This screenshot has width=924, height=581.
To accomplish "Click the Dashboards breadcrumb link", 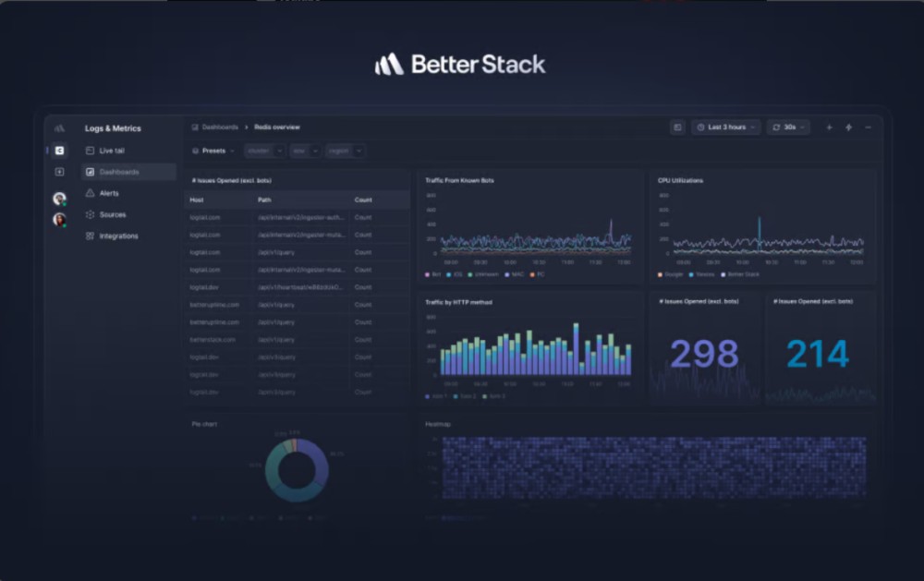I will [x=220, y=127].
